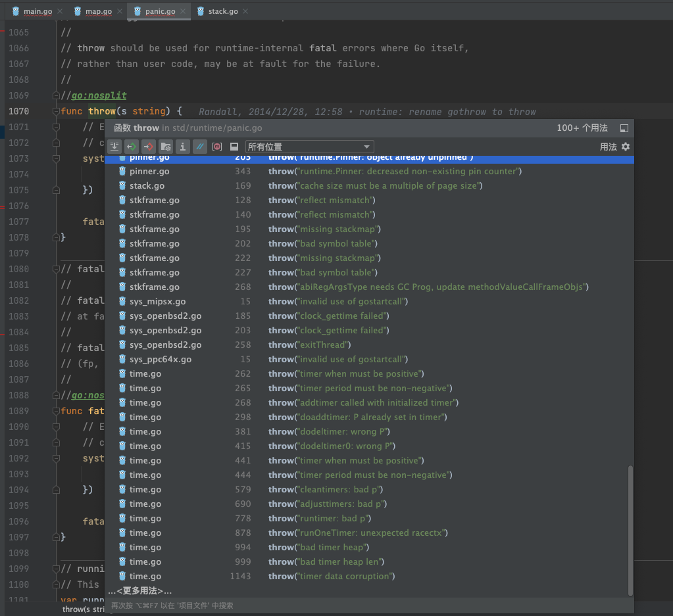The width and height of the screenshot is (673, 616).
Task: Toggle the blue double-slash comments filter icon
Action: pos(199,147)
